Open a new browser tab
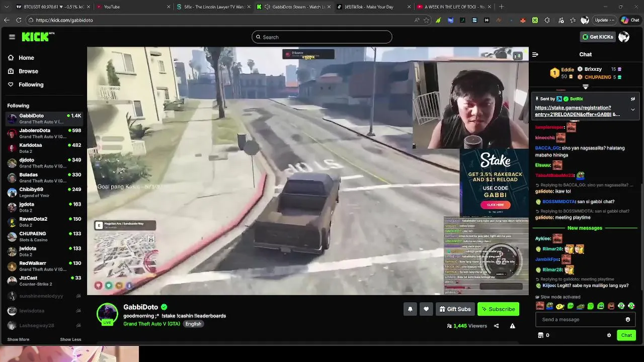 tap(502, 7)
